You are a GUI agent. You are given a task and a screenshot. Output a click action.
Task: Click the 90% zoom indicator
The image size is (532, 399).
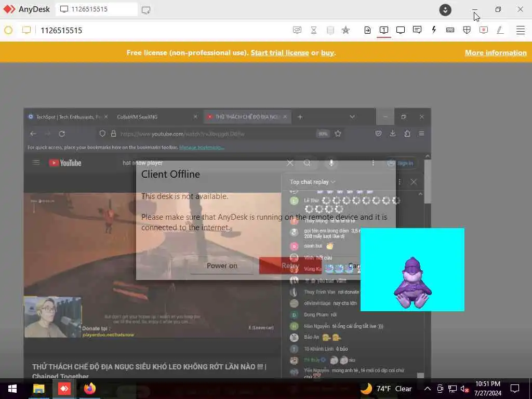coord(323,134)
